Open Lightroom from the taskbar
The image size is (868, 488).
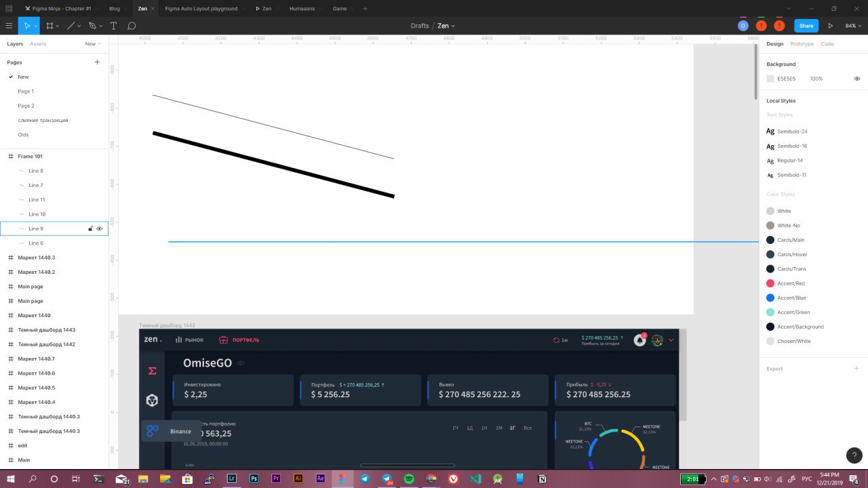pos(232,479)
